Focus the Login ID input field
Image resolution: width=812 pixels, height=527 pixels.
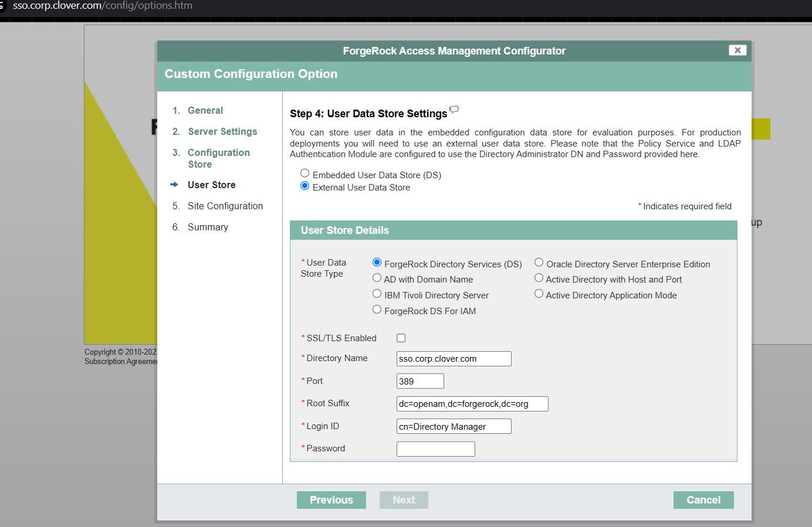454,426
